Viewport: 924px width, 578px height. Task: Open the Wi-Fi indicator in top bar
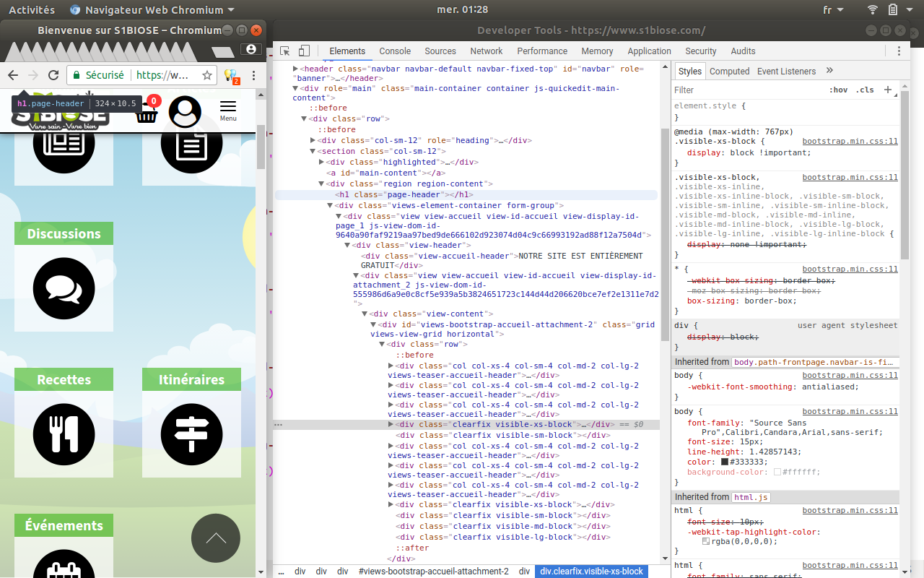pos(873,10)
